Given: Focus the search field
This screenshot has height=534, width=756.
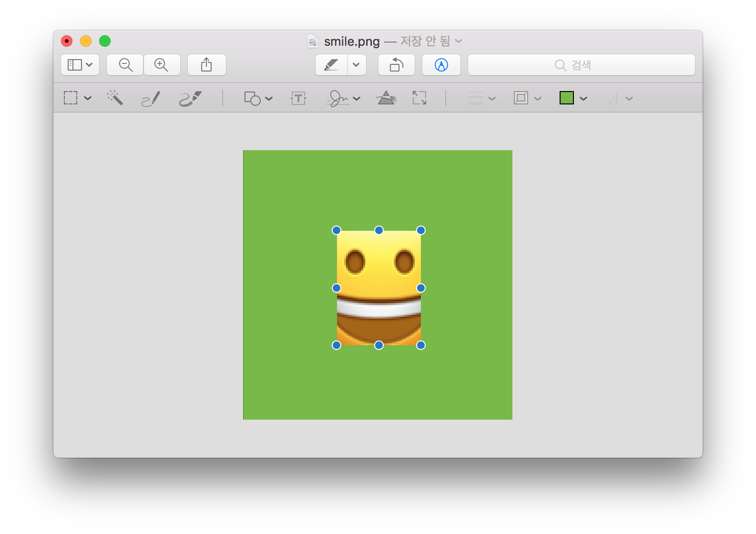Looking at the screenshot, I should (x=582, y=65).
